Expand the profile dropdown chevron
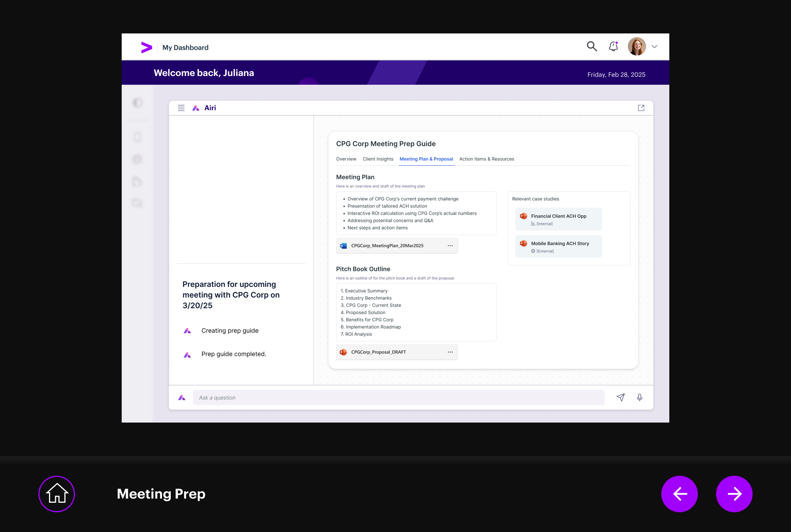The image size is (791, 532). coord(654,47)
